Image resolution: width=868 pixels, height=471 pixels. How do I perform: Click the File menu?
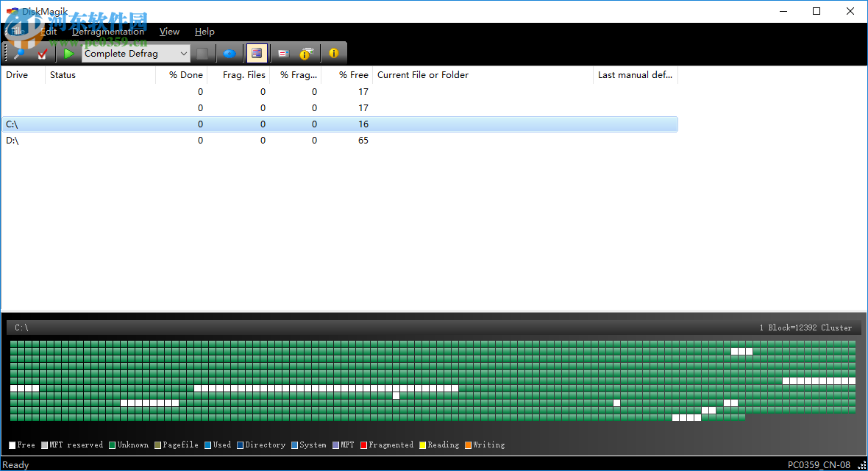[16, 32]
